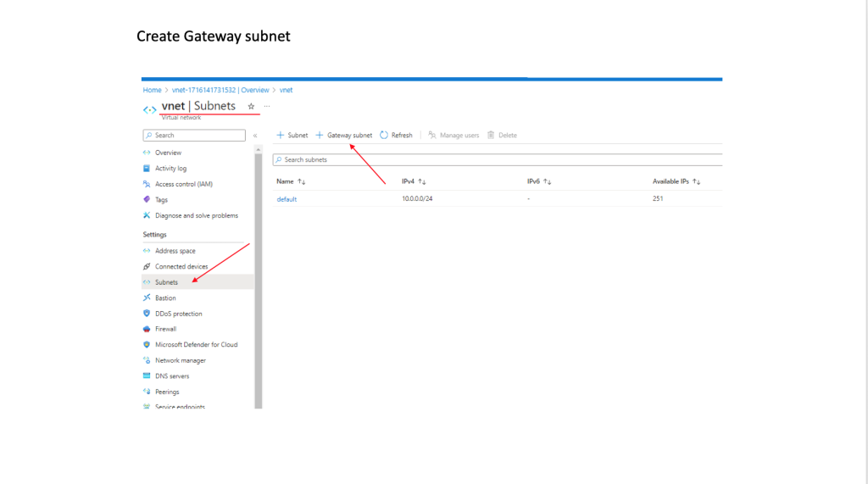This screenshot has height=484, width=868.
Task: Open DDoS protection settings
Action: coord(178,314)
